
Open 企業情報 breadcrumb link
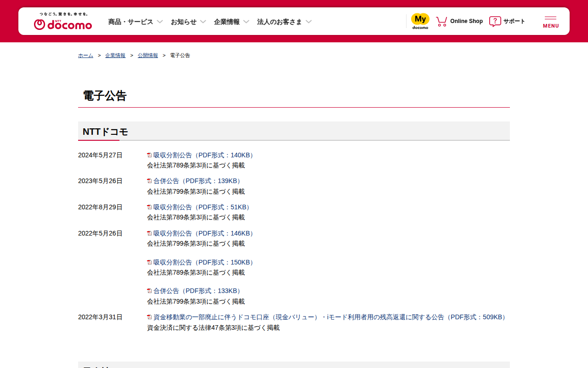pyautogui.click(x=115, y=55)
